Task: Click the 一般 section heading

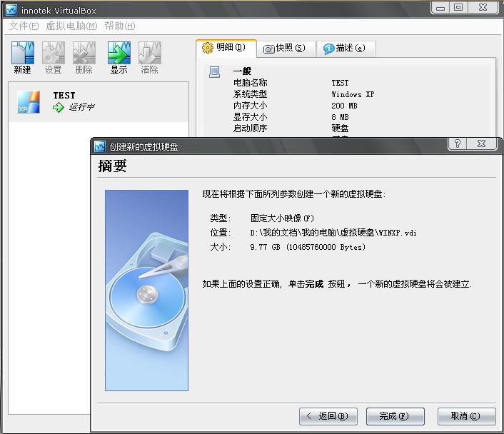Action: tap(242, 71)
